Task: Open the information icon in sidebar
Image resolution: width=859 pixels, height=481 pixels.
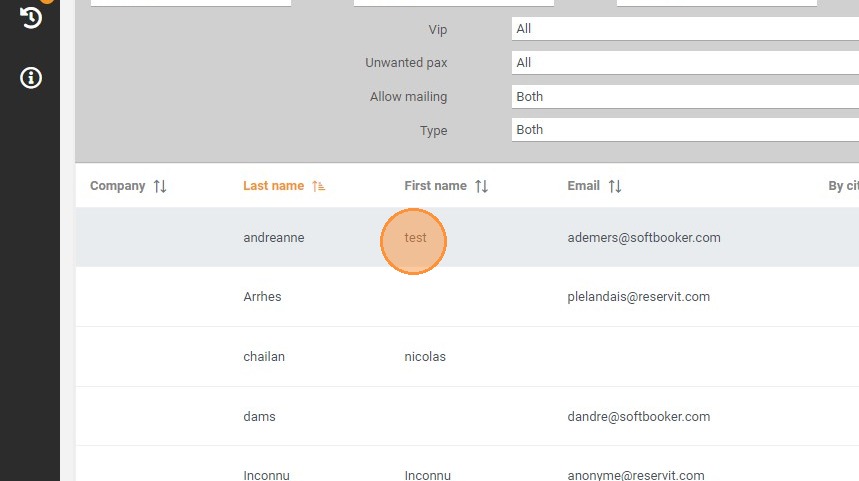Action: (x=31, y=78)
